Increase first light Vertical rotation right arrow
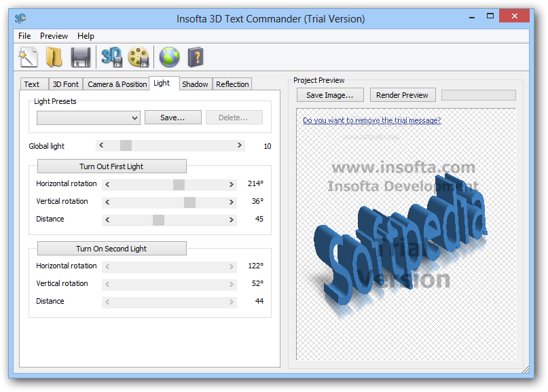The image size is (548, 392). click(232, 202)
